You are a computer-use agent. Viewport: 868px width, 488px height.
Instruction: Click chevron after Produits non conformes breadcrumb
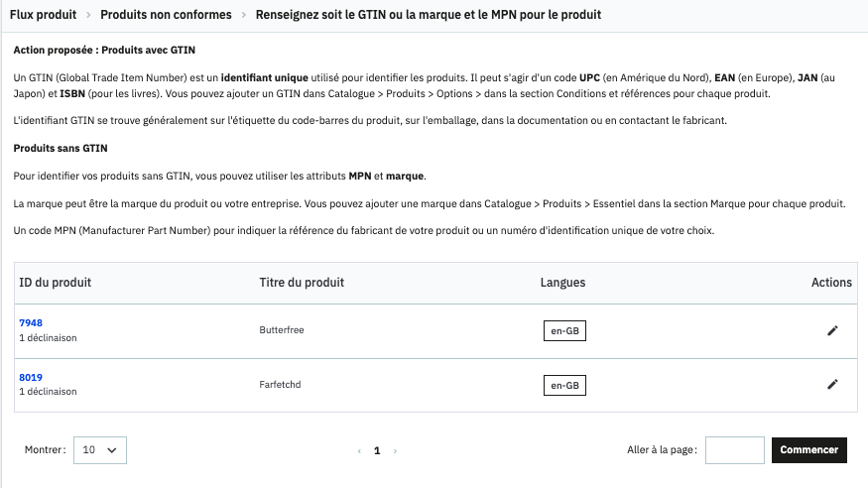244,15
